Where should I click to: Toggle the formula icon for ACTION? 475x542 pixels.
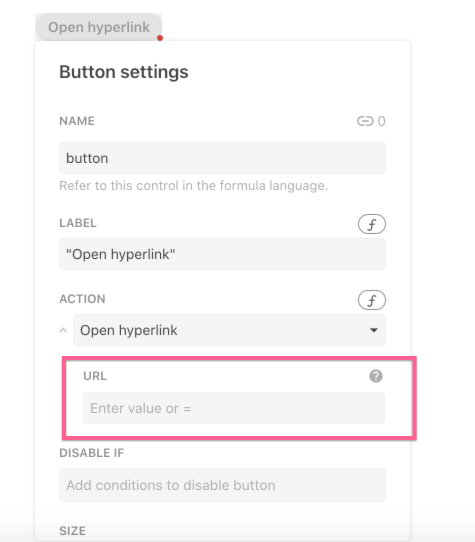pyautogui.click(x=372, y=300)
